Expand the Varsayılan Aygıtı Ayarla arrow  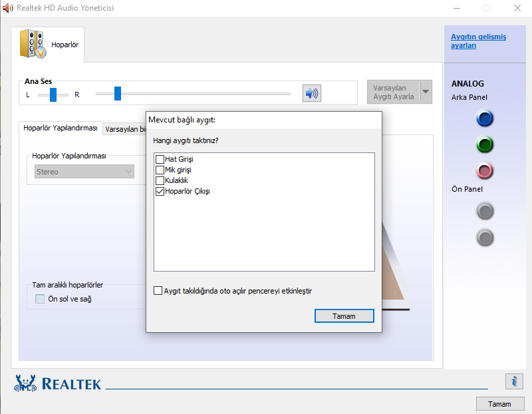(x=426, y=92)
